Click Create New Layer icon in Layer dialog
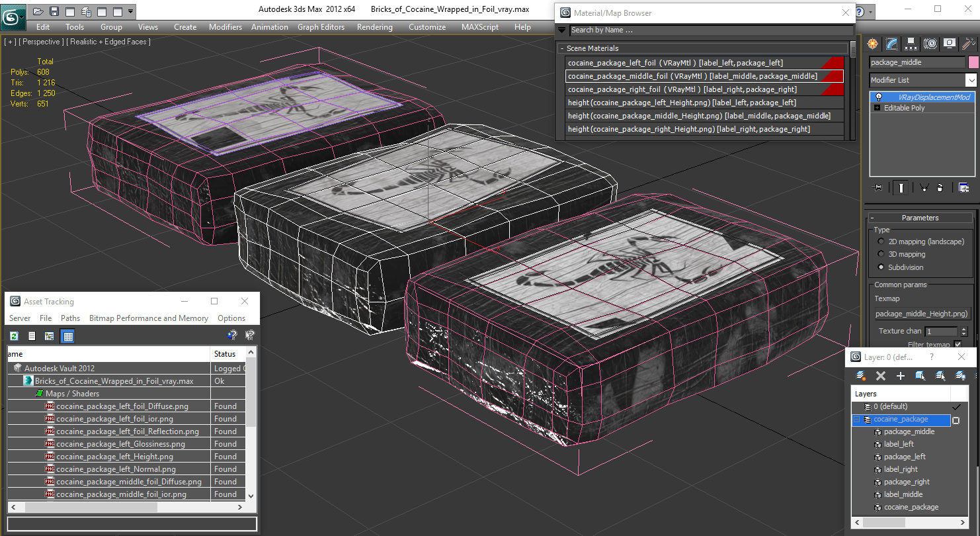This screenshot has height=536, width=980. point(861,375)
